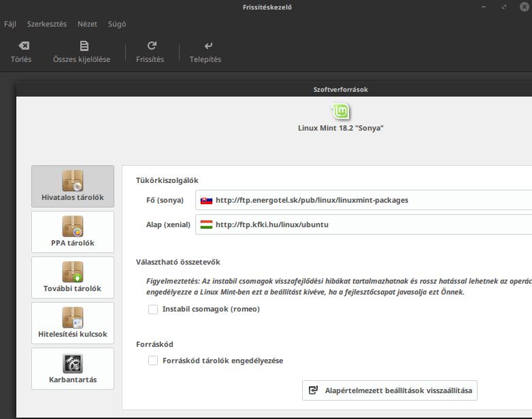Screen dimensions: 532x419
Task: Click the Forráskód heading
Action: pos(154,344)
